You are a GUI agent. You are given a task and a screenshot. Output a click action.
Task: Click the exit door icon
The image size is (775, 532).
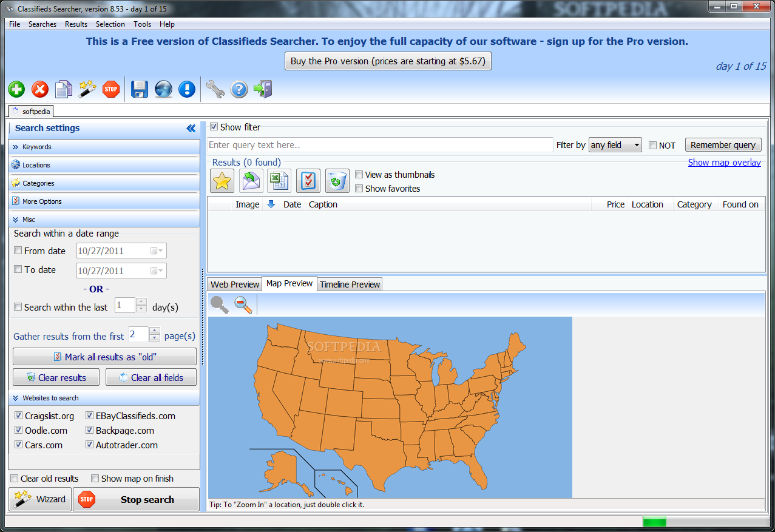click(263, 90)
